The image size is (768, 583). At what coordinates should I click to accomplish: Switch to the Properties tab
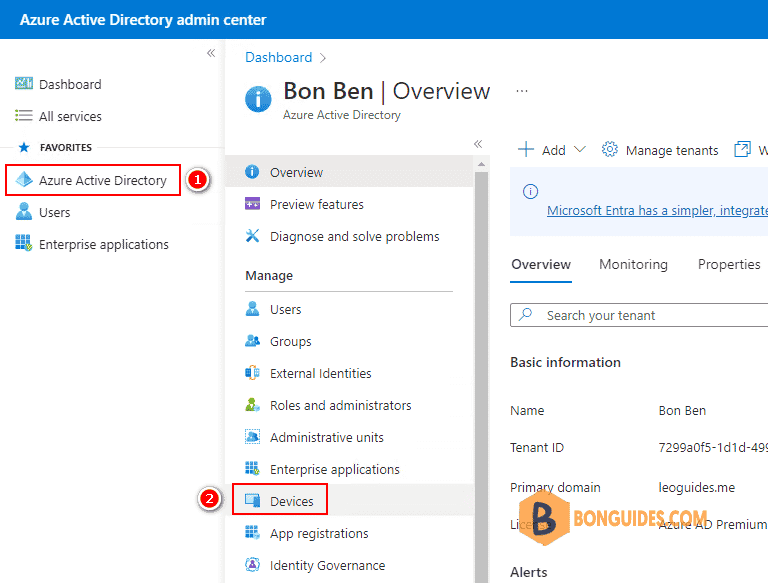729,265
